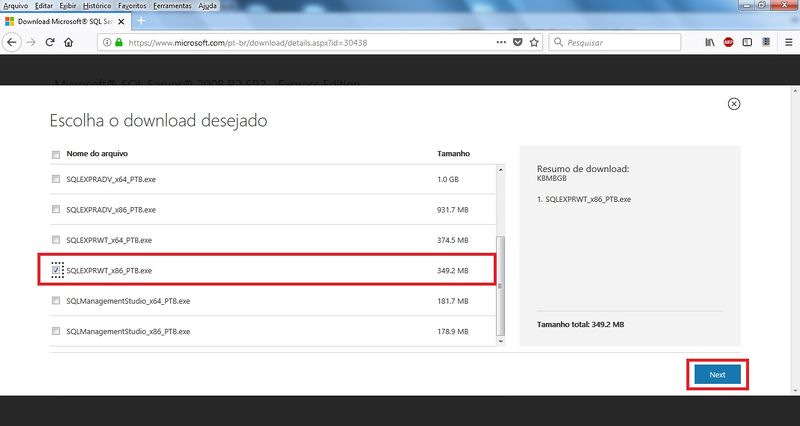
Task: Click the Tamanho total: 349.2 MB text
Action: pos(580,324)
